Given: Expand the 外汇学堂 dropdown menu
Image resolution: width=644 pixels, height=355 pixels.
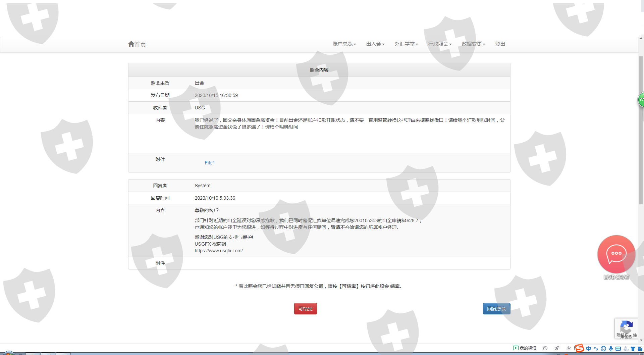Looking at the screenshot, I should [406, 44].
